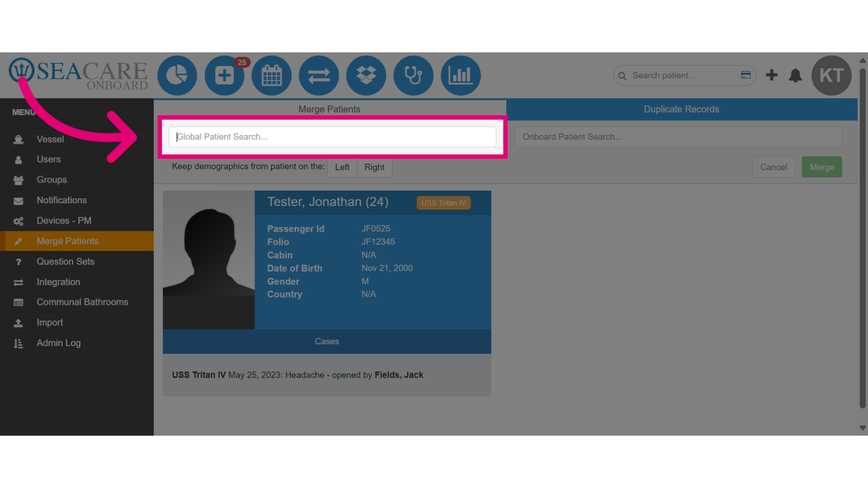Image resolution: width=868 pixels, height=488 pixels.
Task: Open Communal Bathrooms menu item
Action: coord(77,302)
